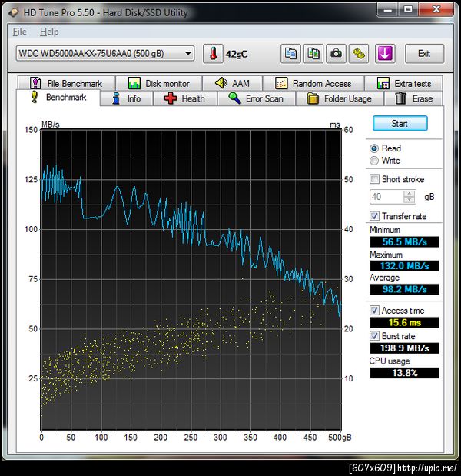Enable the Short stroke checkbox
The image size is (461, 476).
coord(374,179)
